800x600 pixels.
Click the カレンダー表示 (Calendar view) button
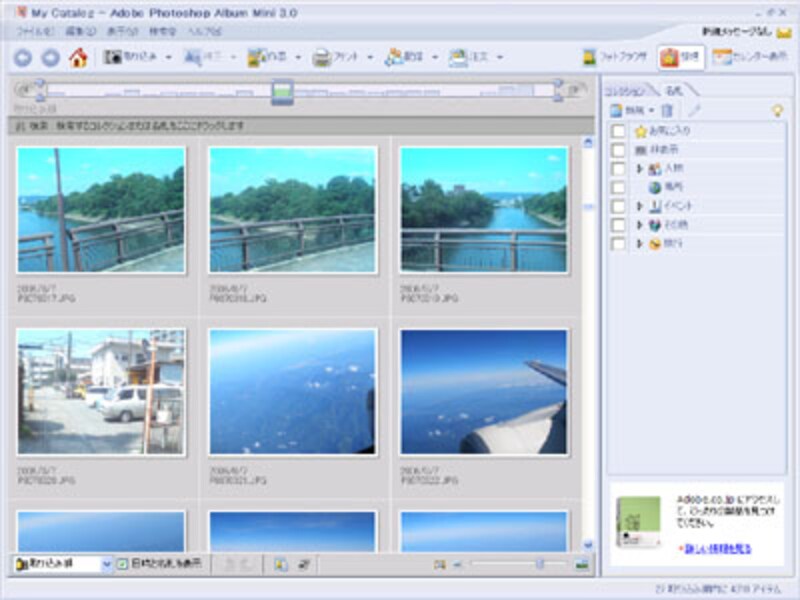pyautogui.click(x=749, y=57)
